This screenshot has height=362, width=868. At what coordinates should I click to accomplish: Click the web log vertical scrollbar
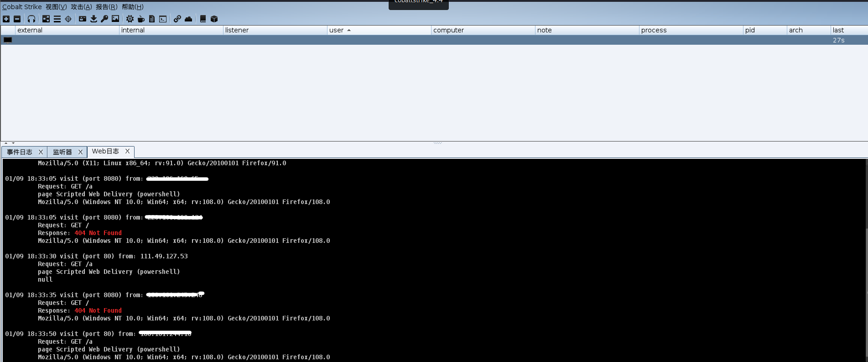coord(866,260)
